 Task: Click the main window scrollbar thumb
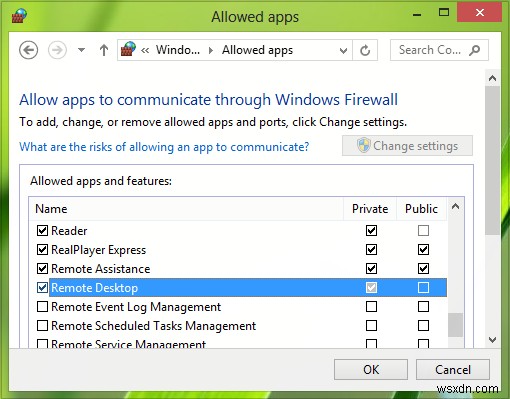(492, 161)
